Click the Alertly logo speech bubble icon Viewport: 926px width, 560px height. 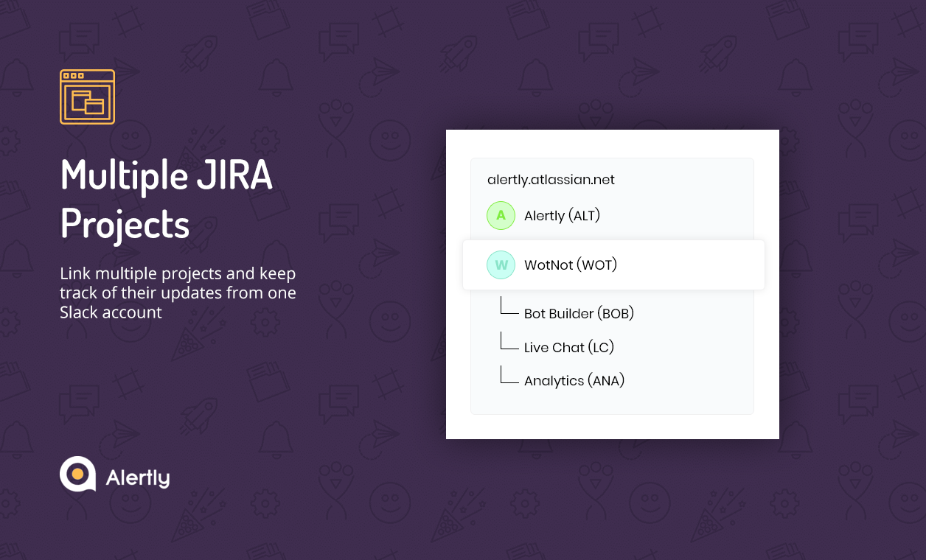point(78,475)
